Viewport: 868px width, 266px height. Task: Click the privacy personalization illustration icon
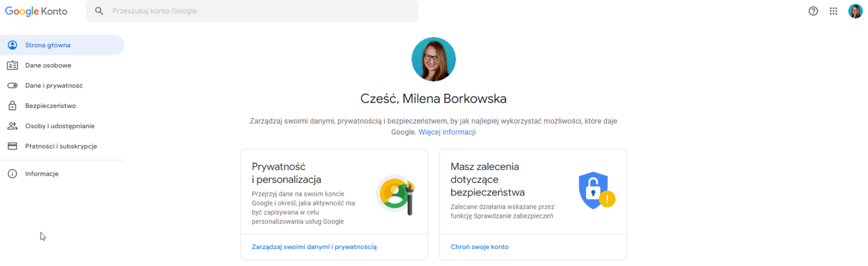click(x=396, y=194)
